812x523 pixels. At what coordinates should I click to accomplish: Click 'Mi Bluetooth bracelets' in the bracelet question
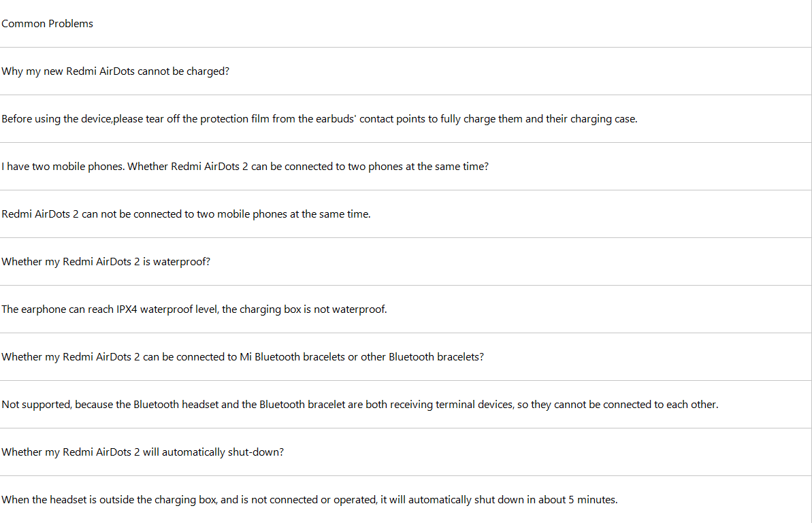coord(292,357)
